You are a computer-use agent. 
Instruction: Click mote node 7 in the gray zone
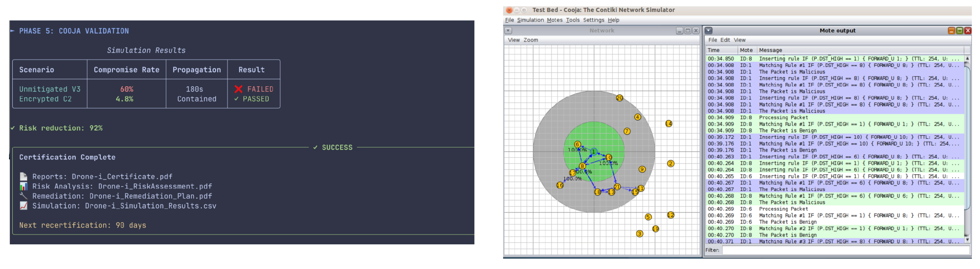(627, 131)
